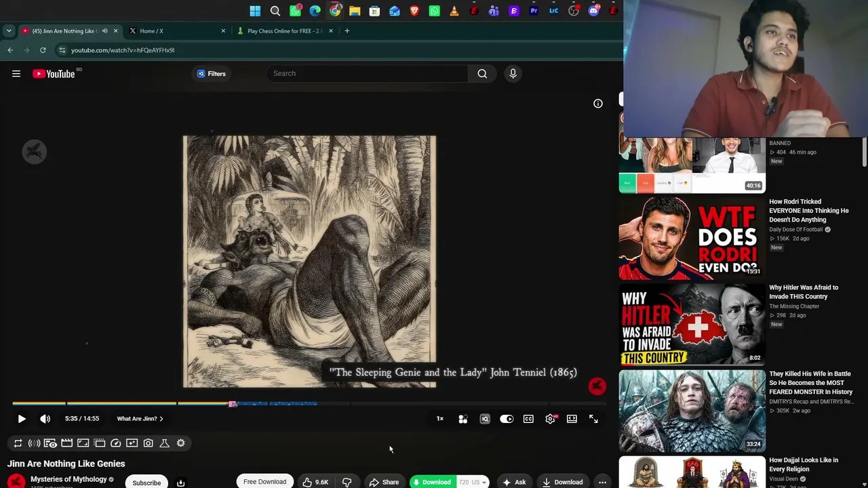Open the Windows Start menu
This screenshot has height=488, width=868.
pyautogui.click(x=255, y=11)
